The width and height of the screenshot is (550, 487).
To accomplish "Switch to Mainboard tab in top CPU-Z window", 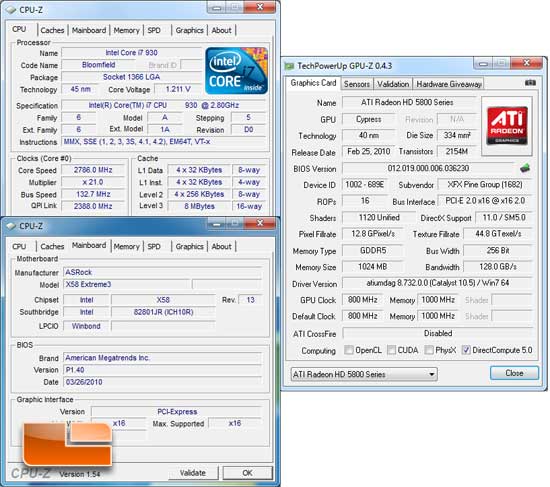I will click(x=89, y=30).
